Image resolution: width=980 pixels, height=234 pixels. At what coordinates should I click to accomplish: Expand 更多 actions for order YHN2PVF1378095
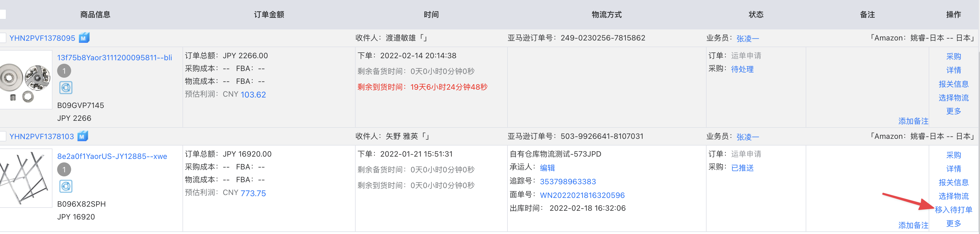pyautogui.click(x=953, y=111)
